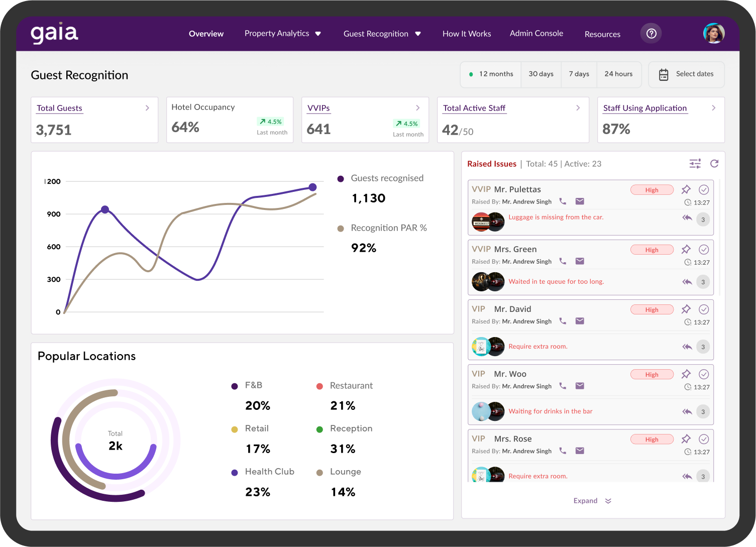Open the help icon in the navigation bar
Viewport: 756px width, 547px height.
point(651,34)
